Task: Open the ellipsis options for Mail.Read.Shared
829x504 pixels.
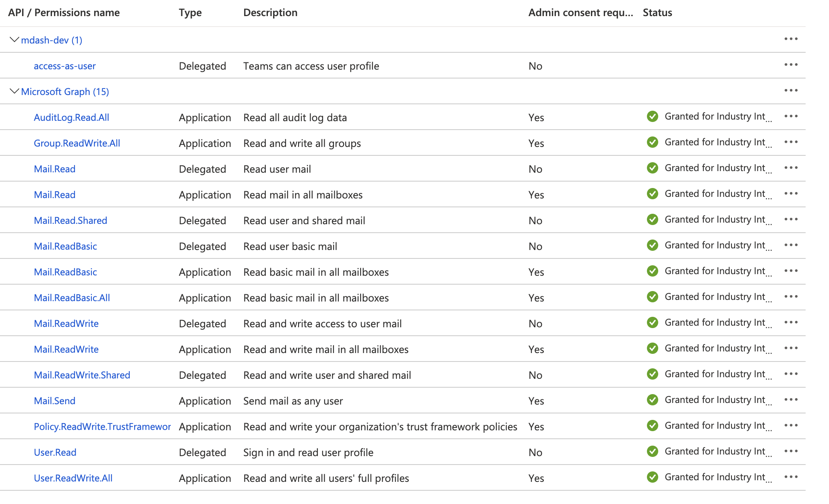Action: (x=791, y=219)
